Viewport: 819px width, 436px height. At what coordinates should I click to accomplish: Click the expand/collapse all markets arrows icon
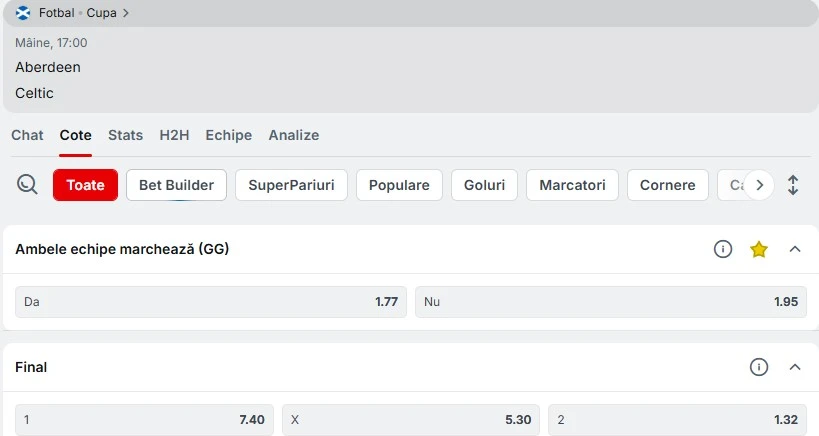[793, 185]
